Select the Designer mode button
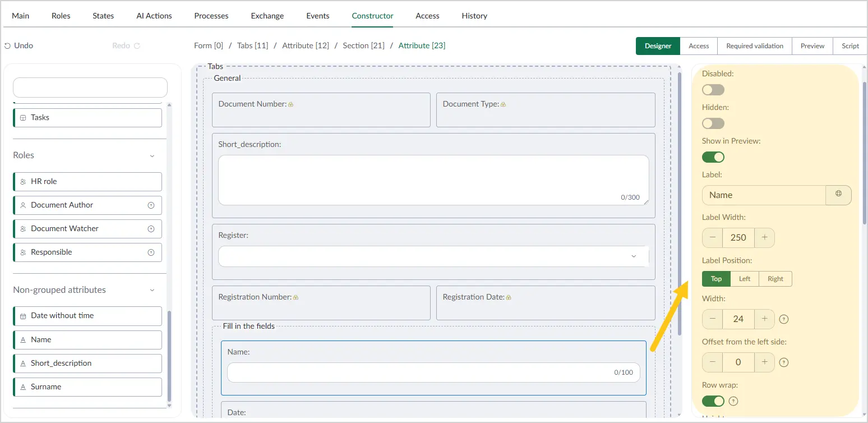The height and width of the screenshot is (423, 868). click(x=658, y=46)
